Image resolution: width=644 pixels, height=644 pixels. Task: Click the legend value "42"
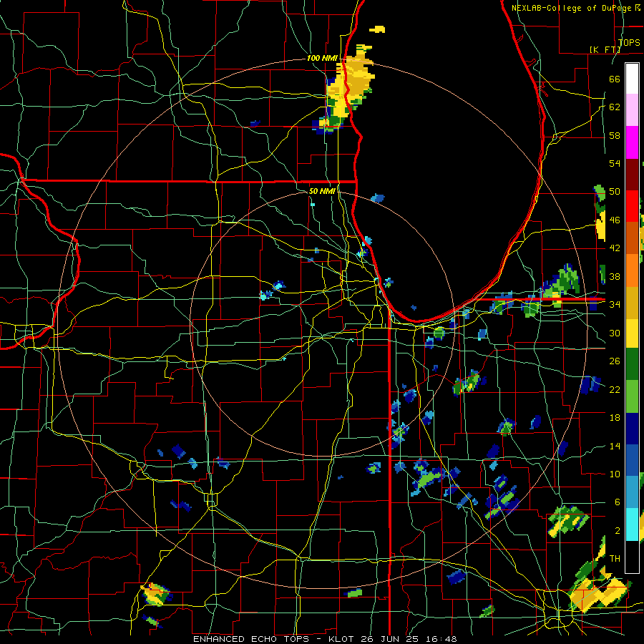[615, 248]
